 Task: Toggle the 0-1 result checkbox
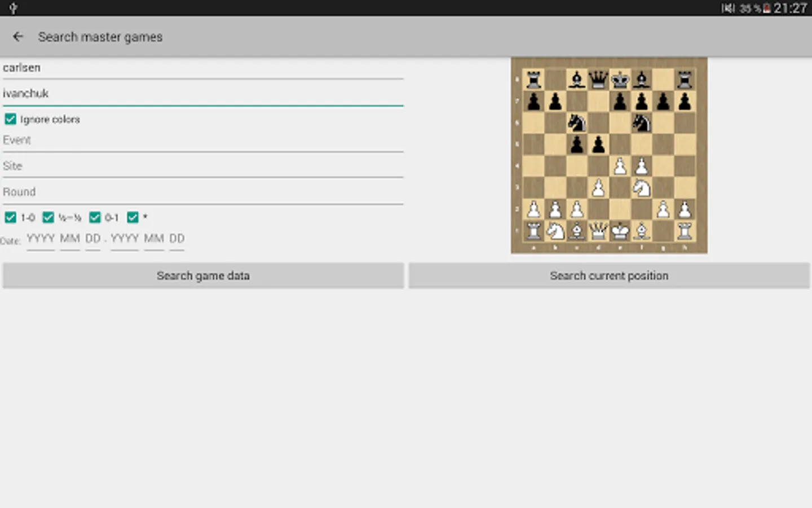[x=95, y=217]
